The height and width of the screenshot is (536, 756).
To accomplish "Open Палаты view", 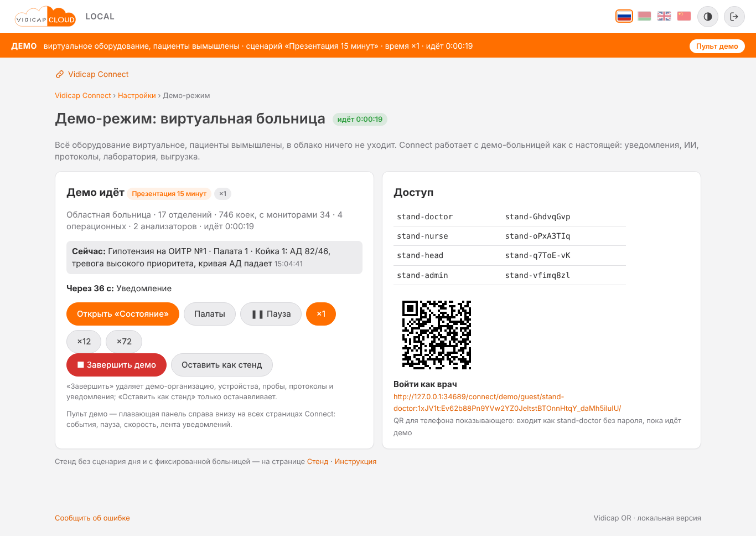I will point(210,314).
